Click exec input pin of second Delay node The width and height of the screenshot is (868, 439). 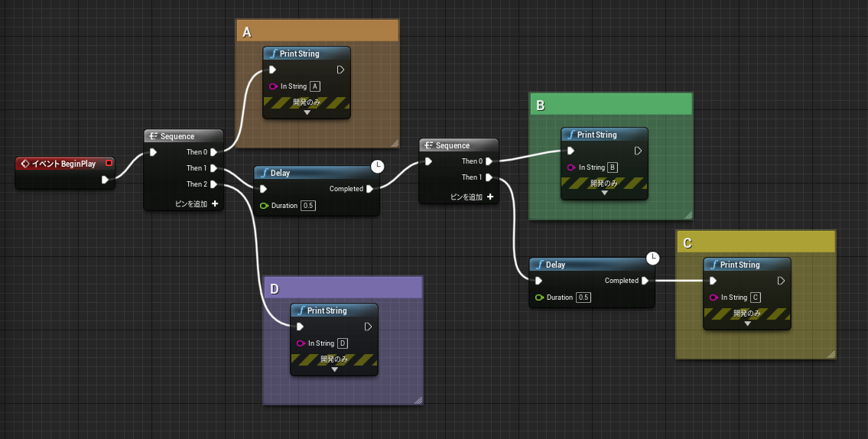538,281
